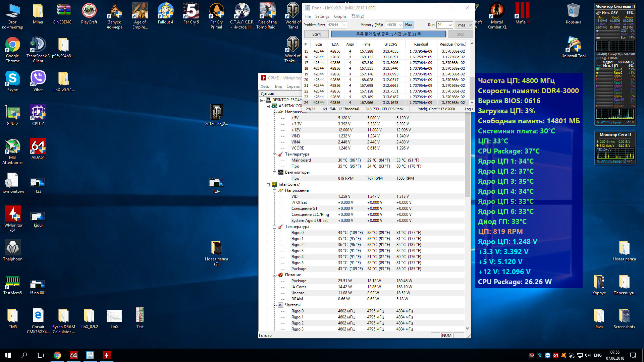Open the Problem Size dropdown in LinX
The width and height of the screenshot is (644, 362).
[x=344, y=25]
